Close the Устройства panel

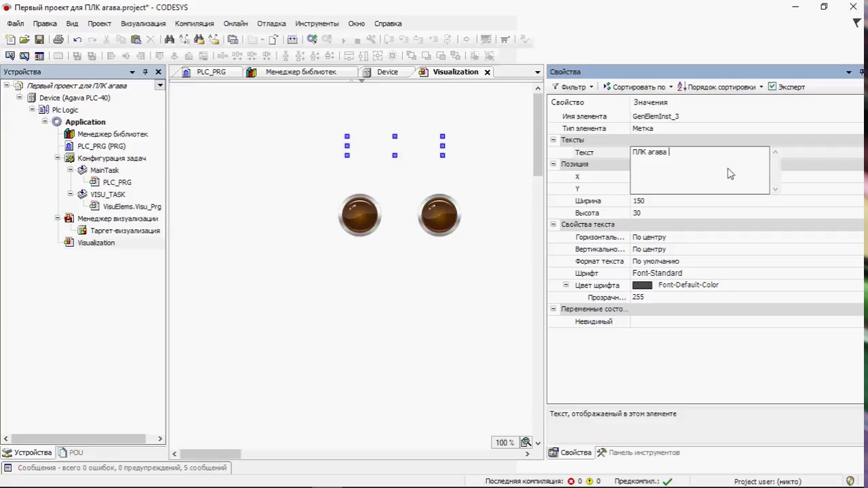[159, 72]
